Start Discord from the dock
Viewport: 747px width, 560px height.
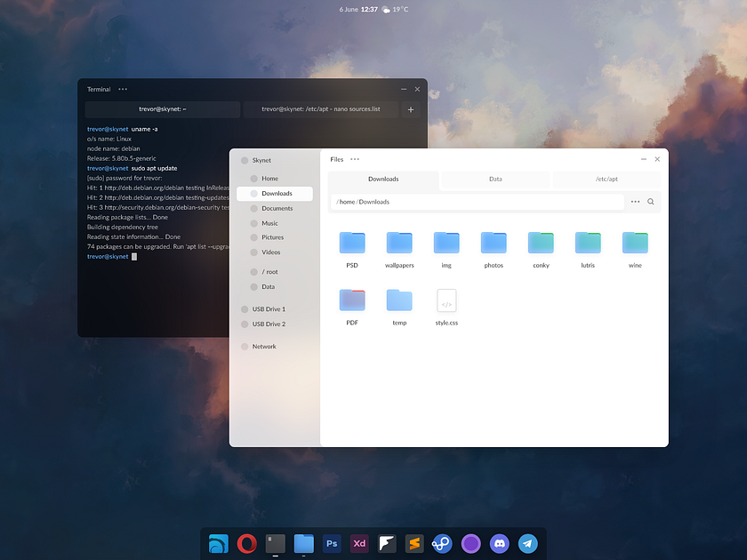click(499, 543)
